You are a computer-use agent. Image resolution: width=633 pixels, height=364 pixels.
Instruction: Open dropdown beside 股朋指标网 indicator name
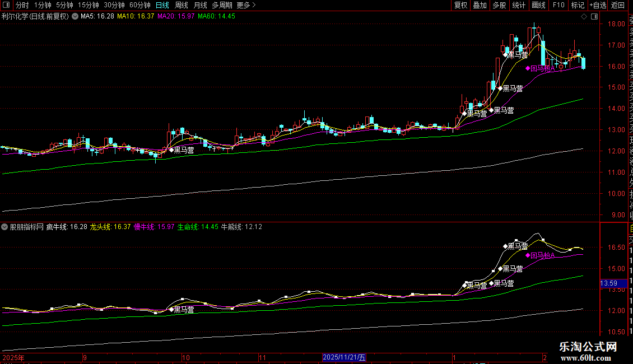point(4,227)
